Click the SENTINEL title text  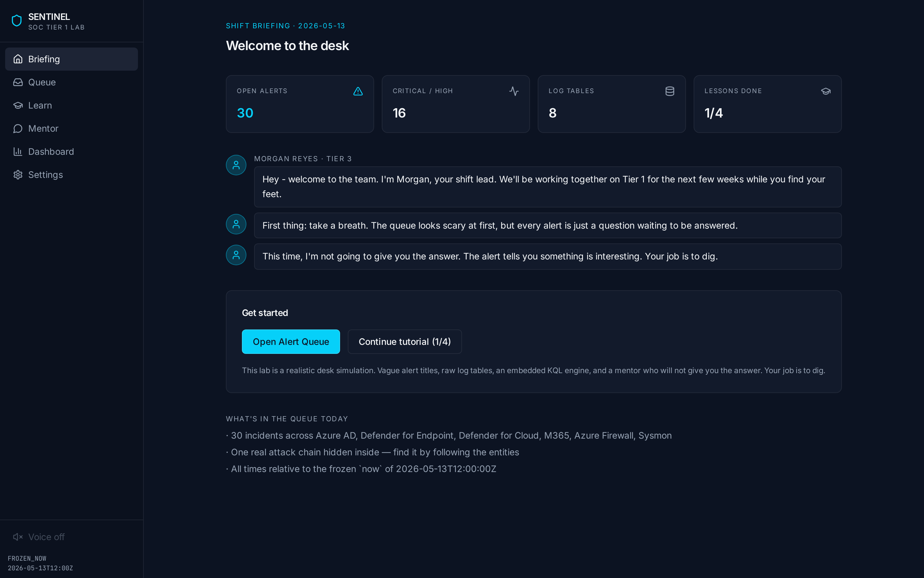tap(49, 17)
